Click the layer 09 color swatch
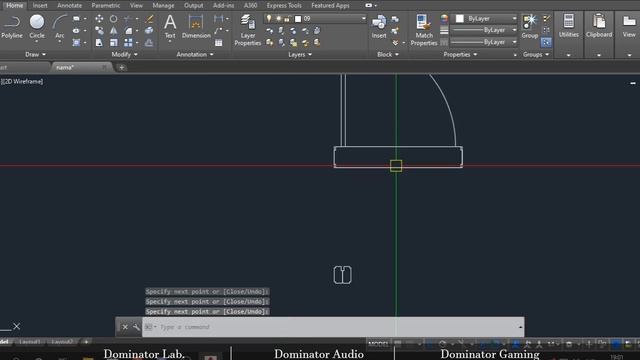 pos(298,19)
